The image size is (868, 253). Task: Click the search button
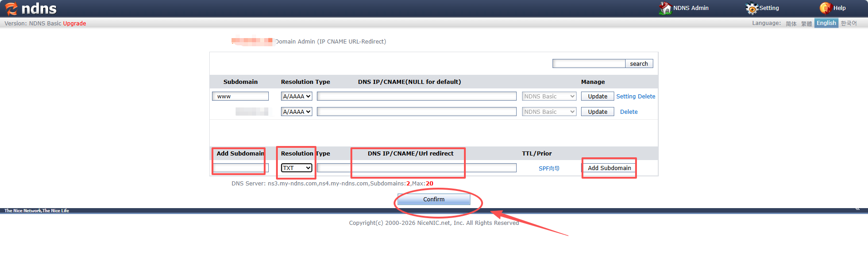click(639, 64)
